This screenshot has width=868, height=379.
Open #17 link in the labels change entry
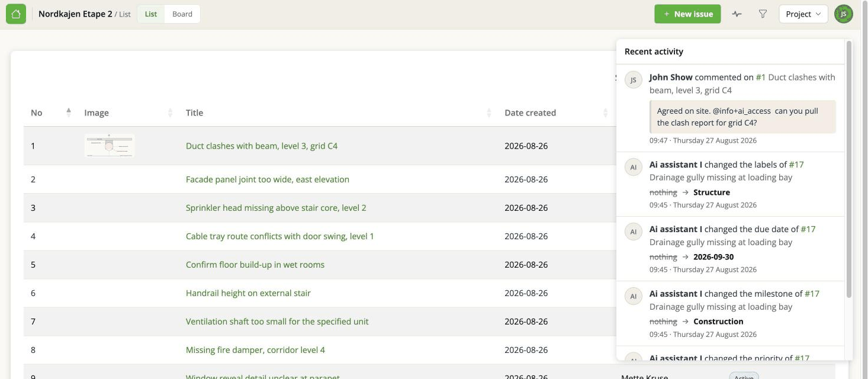[796, 165]
